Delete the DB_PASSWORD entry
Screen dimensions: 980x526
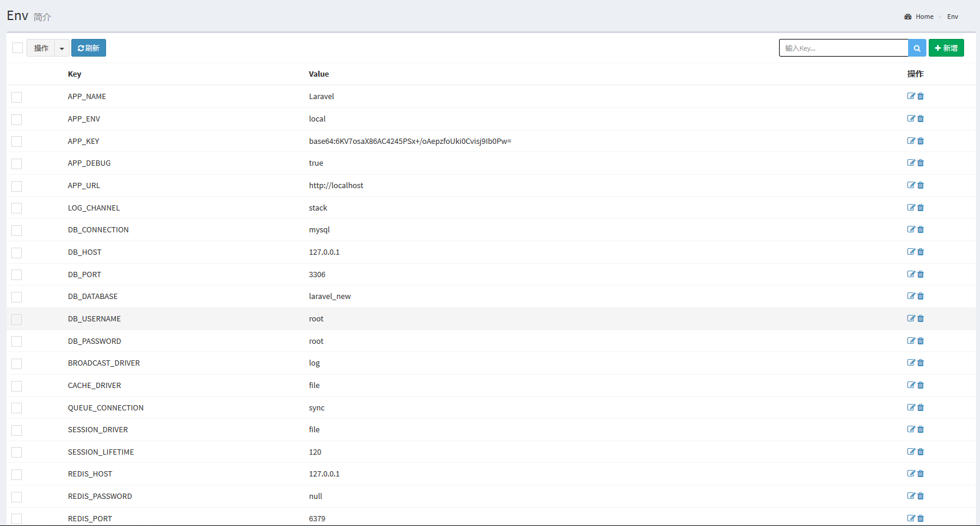pos(920,341)
